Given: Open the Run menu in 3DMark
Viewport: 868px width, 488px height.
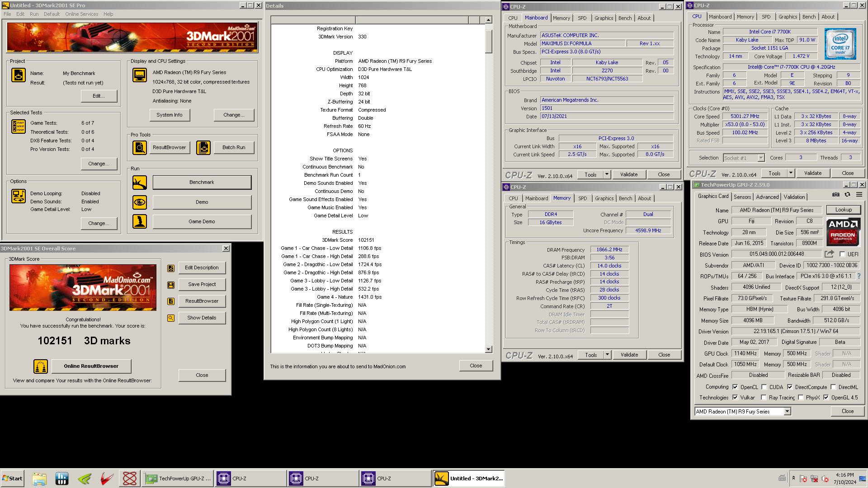Looking at the screenshot, I should click(34, 14).
